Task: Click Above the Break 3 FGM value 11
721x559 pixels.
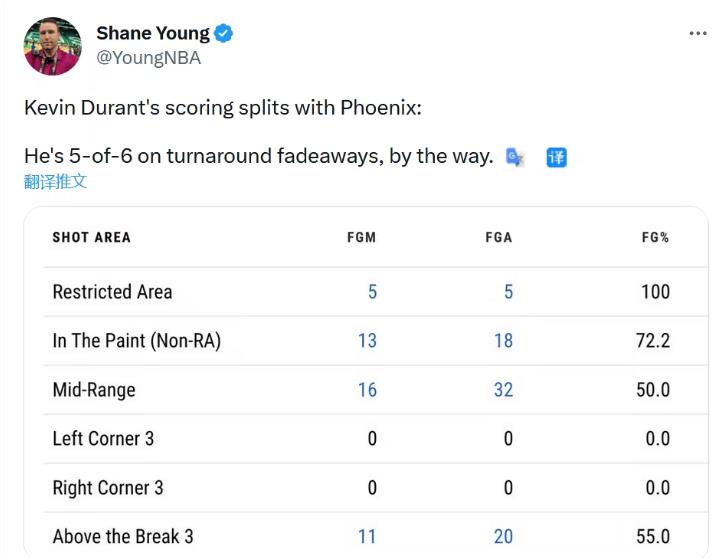Action: click(x=367, y=537)
